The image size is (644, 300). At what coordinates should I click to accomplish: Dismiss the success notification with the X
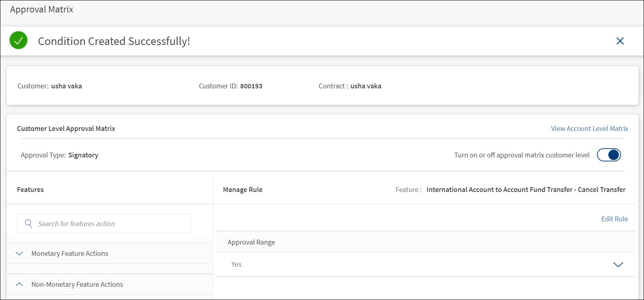[x=620, y=41]
